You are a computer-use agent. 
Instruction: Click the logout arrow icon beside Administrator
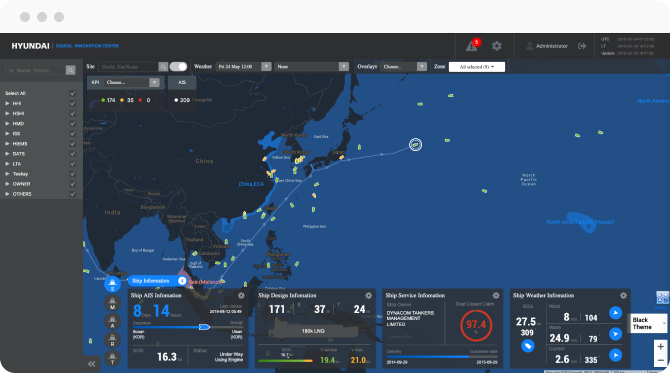tap(582, 46)
